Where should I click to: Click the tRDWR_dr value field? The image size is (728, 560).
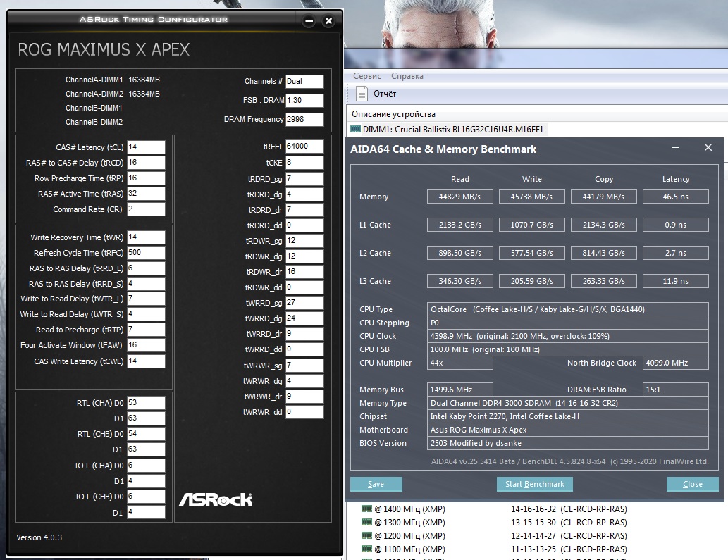click(x=304, y=271)
